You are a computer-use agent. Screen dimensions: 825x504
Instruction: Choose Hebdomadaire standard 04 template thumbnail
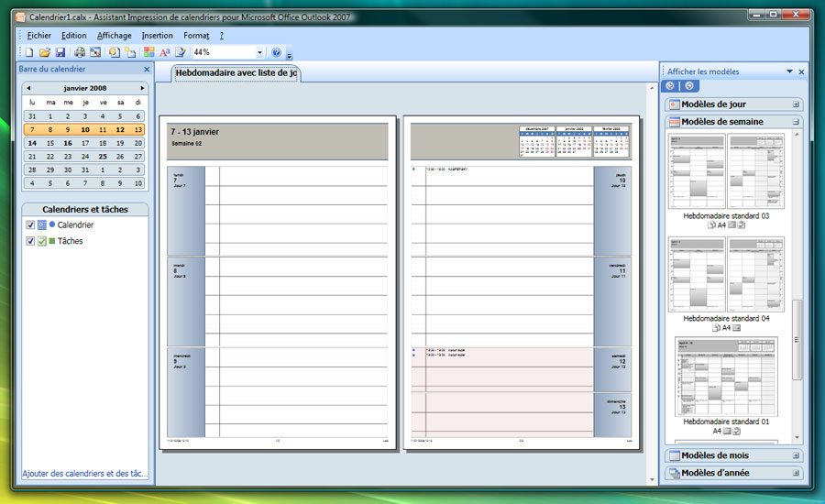pyautogui.click(x=726, y=274)
